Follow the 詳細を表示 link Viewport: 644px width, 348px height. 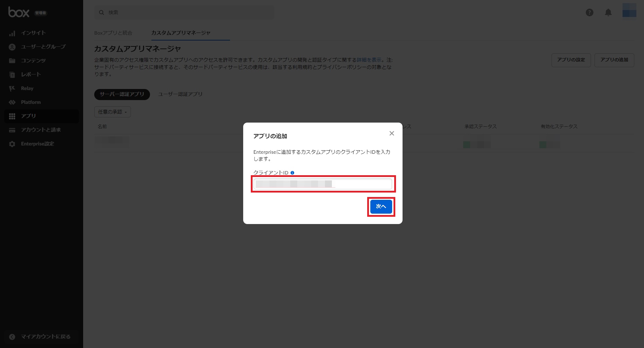(369, 60)
